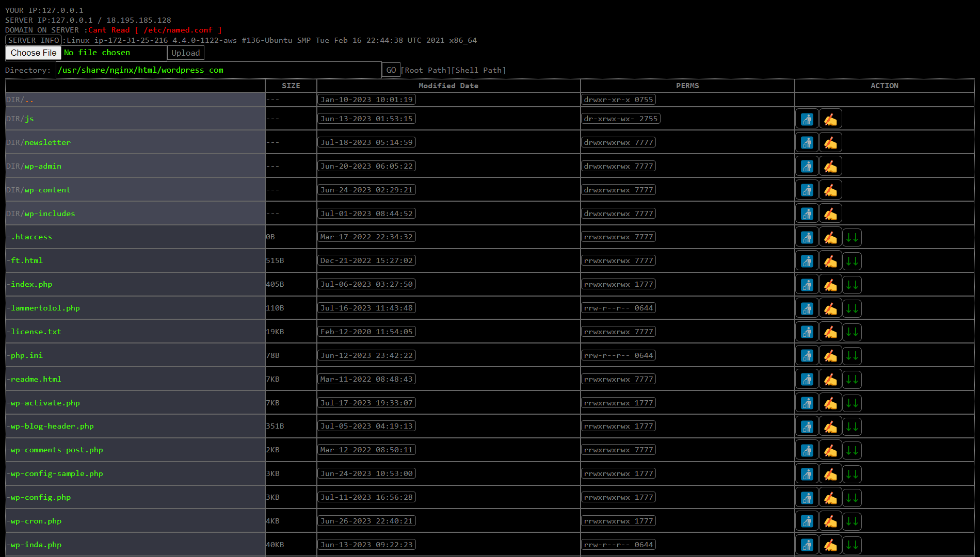
Task: Click edit pencil icon for wp-admin
Action: 830,167
